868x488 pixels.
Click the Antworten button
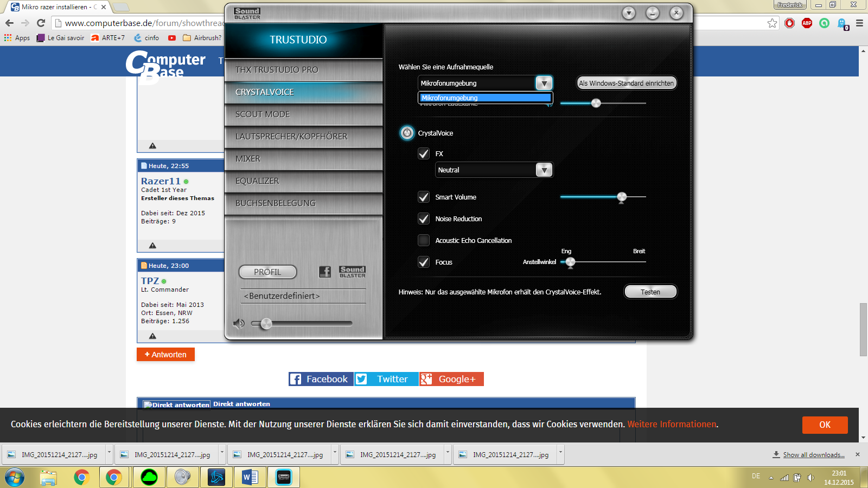165,355
